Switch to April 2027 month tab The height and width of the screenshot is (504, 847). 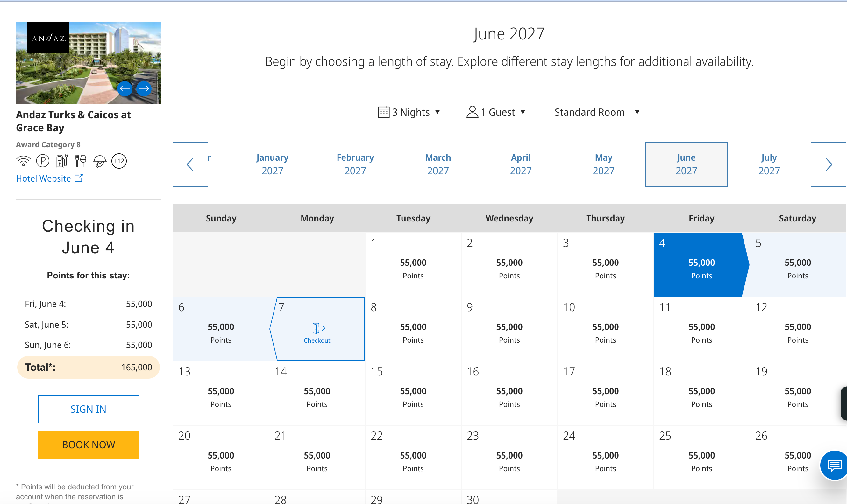click(521, 164)
